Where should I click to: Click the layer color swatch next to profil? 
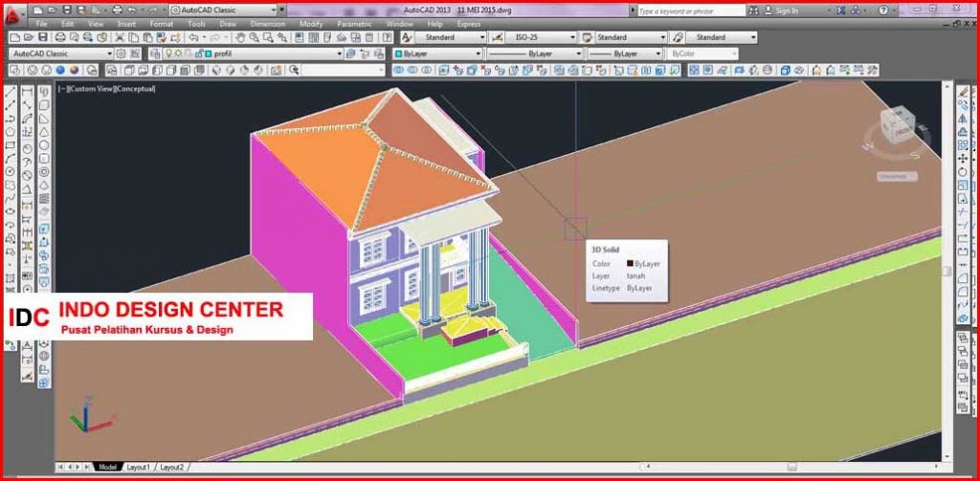pos(209,54)
